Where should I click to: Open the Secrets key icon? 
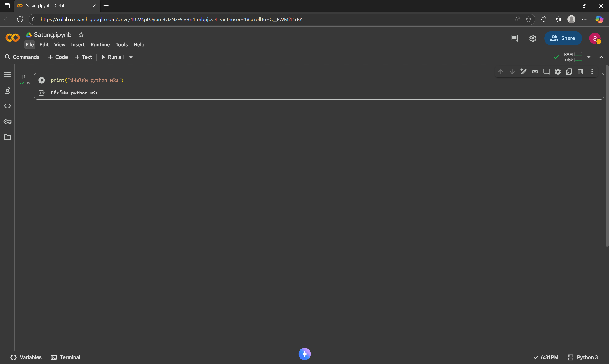coord(7,122)
